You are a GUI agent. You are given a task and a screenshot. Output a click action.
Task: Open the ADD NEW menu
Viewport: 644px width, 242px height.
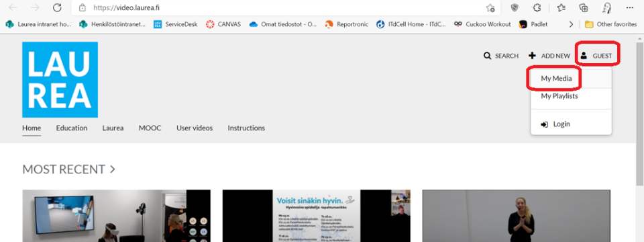pyautogui.click(x=549, y=56)
